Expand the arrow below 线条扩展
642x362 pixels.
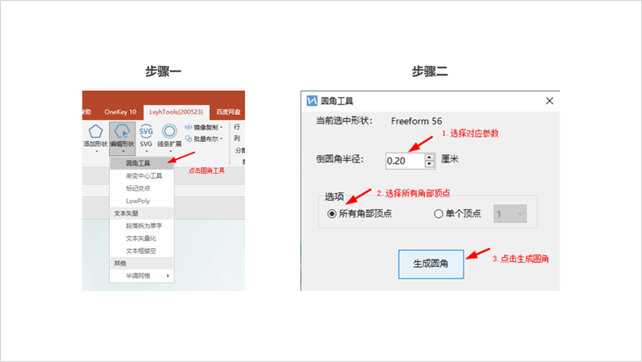(x=170, y=152)
